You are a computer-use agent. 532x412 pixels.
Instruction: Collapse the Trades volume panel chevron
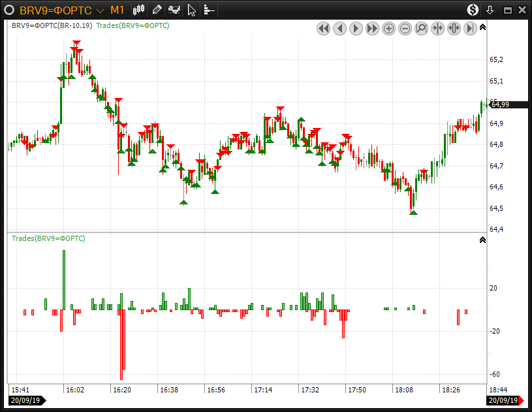[482, 240]
